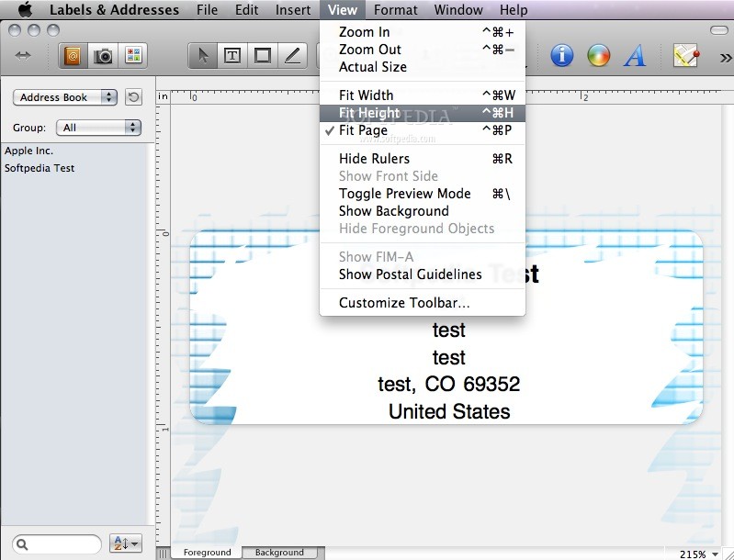Toggle the source panel double-arrow icon
Screen dimensions: 734x560
coord(22,56)
